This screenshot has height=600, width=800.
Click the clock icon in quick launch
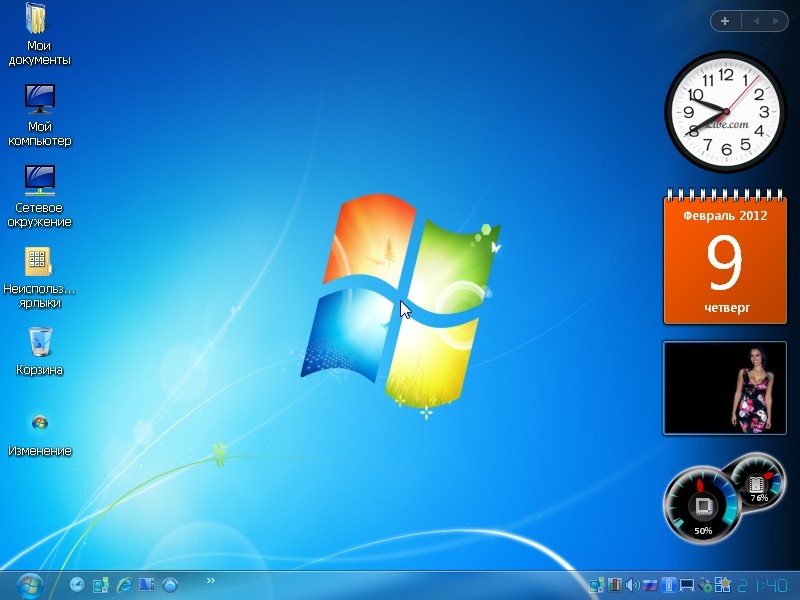78,584
